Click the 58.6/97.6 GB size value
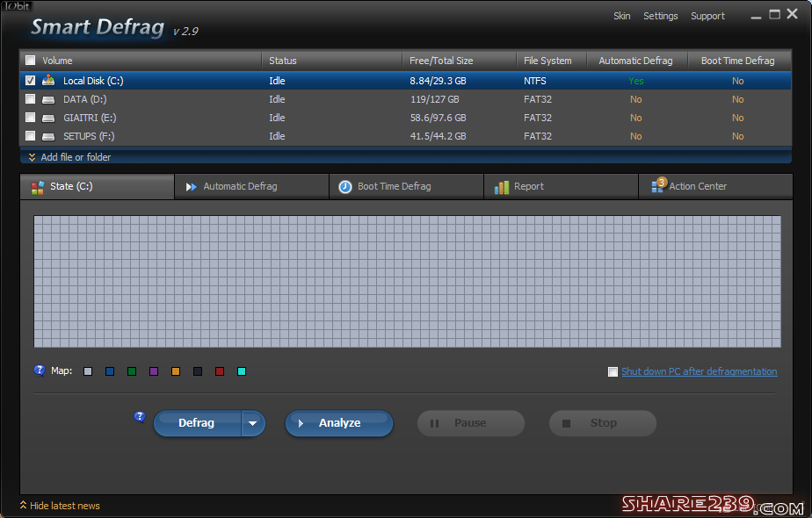The width and height of the screenshot is (812, 518). [439, 118]
